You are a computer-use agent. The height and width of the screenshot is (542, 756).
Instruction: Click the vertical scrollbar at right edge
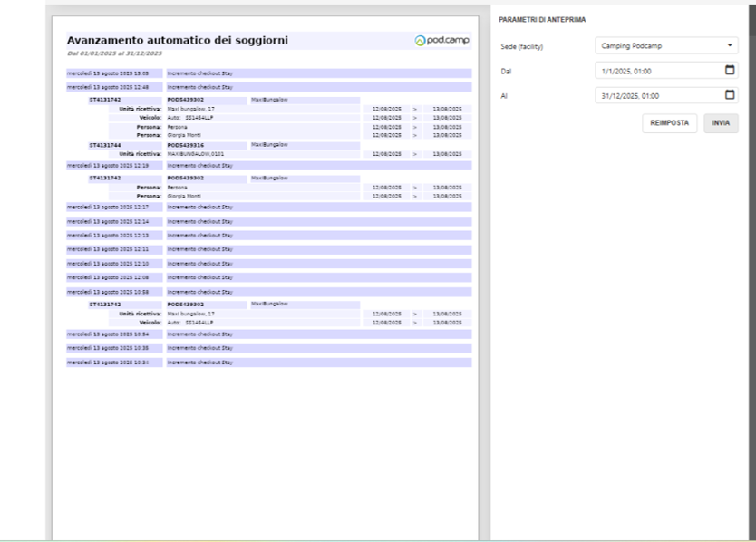(x=751, y=272)
